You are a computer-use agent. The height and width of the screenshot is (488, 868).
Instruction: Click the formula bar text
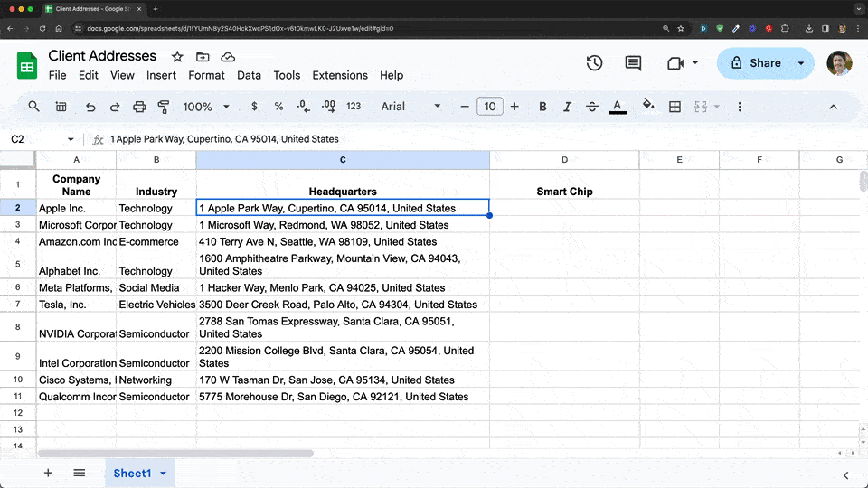[x=224, y=139]
